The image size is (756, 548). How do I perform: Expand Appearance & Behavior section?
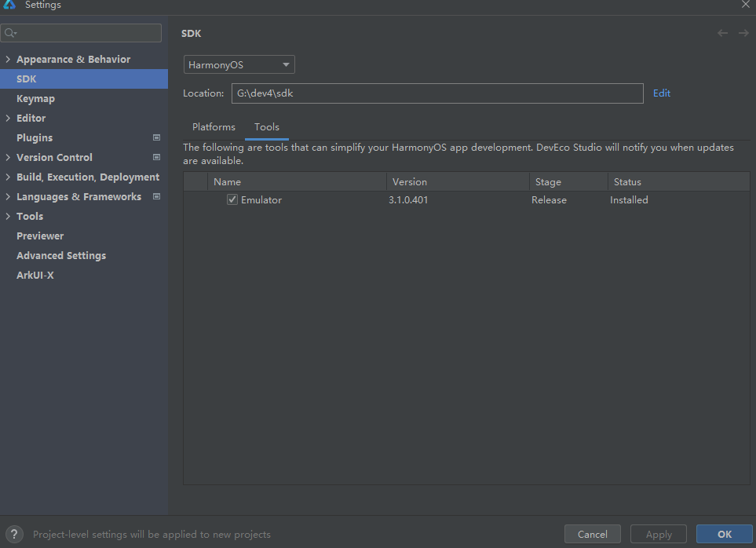tap(8, 59)
